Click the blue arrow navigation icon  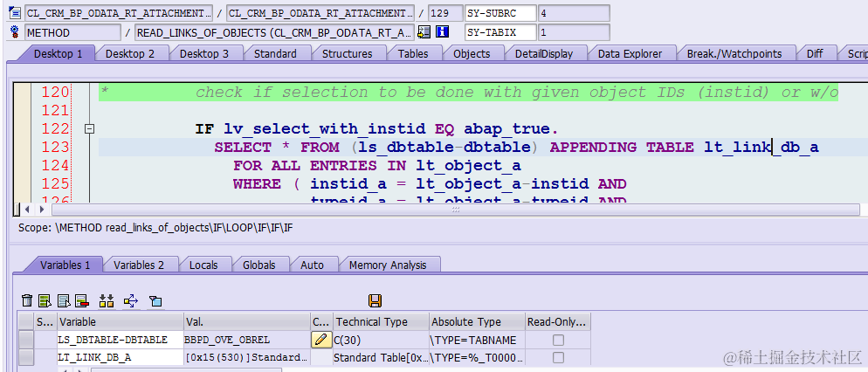tap(131, 301)
